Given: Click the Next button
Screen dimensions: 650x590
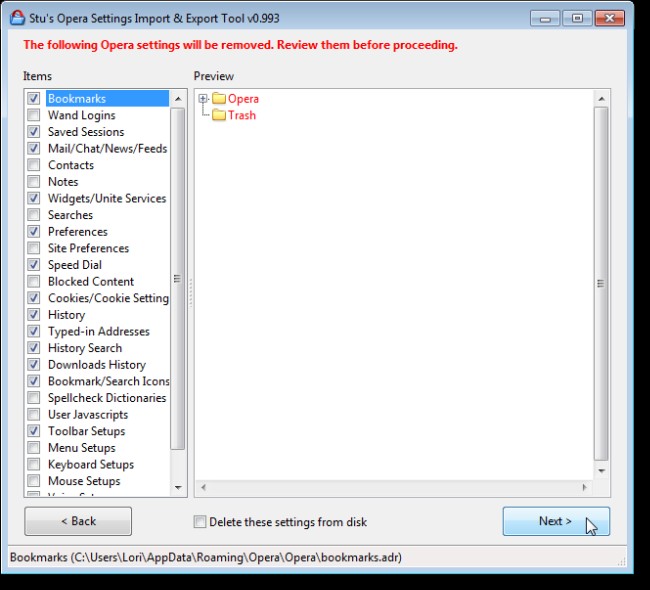Looking at the screenshot, I should (556, 521).
